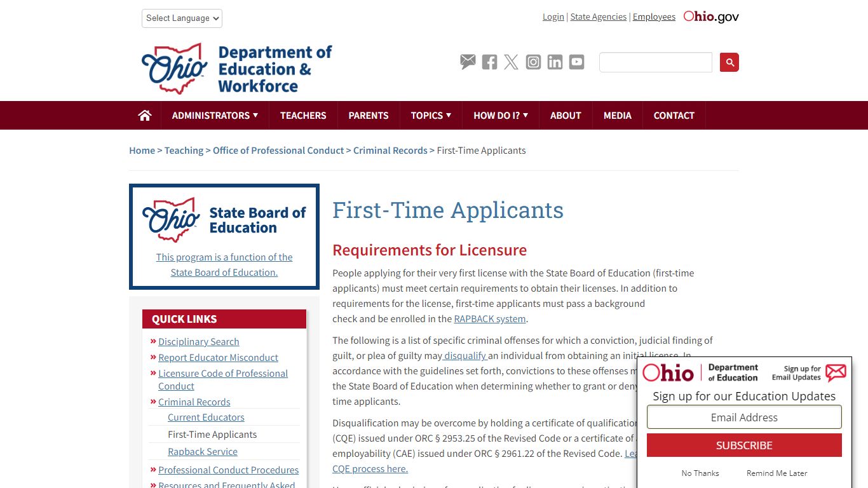Open the Parents nav item

coord(369,115)
